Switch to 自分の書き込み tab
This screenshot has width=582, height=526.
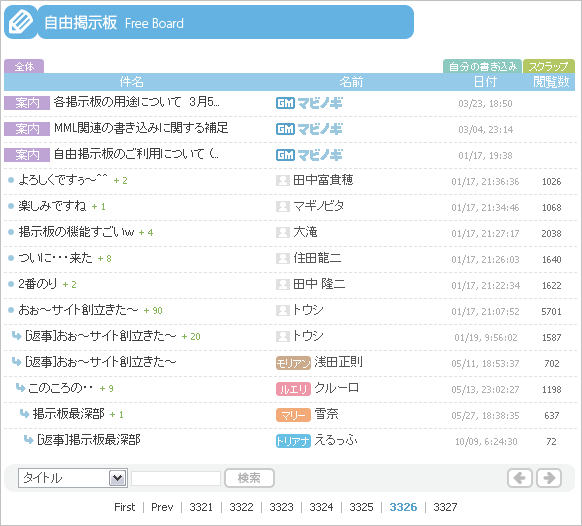pos(483,66)
